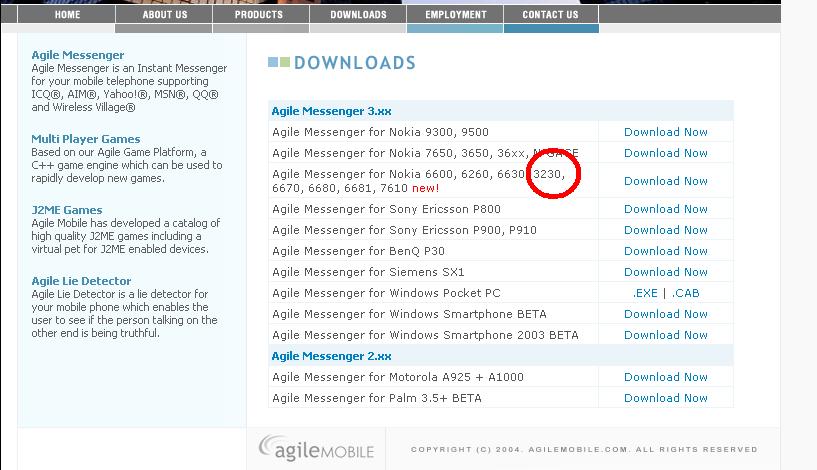The image size is (817, 470).
Task: Download Now for Palm 3.5+ BETA
Action: point(665,398)
